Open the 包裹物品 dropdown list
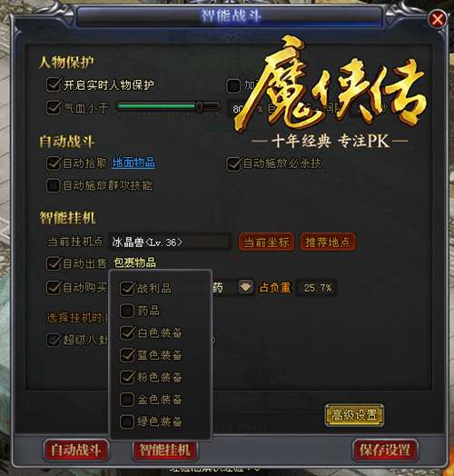This screenshot has width=454, height=476. point(134,263)
